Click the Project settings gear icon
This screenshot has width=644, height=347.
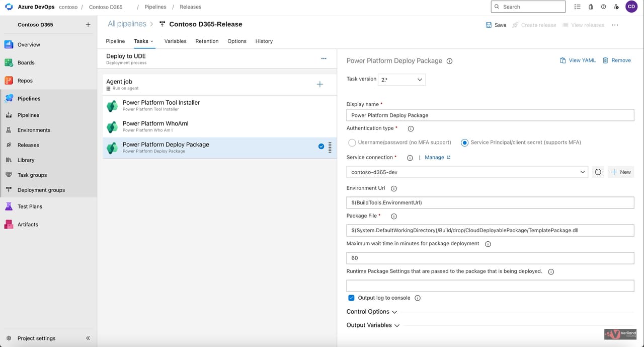[x=9, y=338]
